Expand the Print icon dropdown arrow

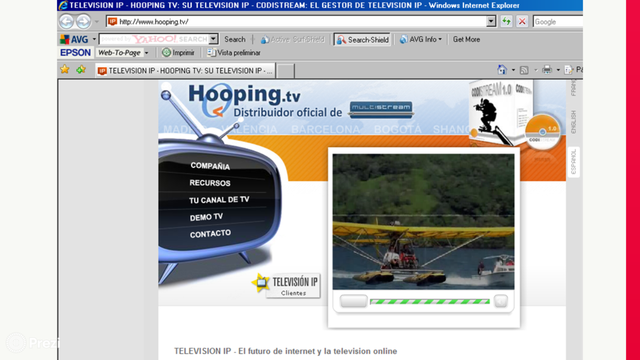558,70
